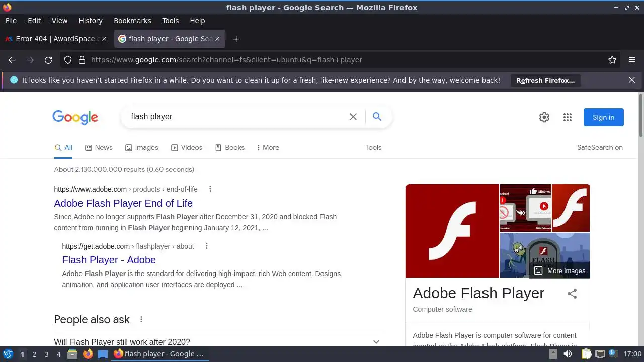
Task: Close the flash player Google Search tab
Action: (x=217, y=39)
